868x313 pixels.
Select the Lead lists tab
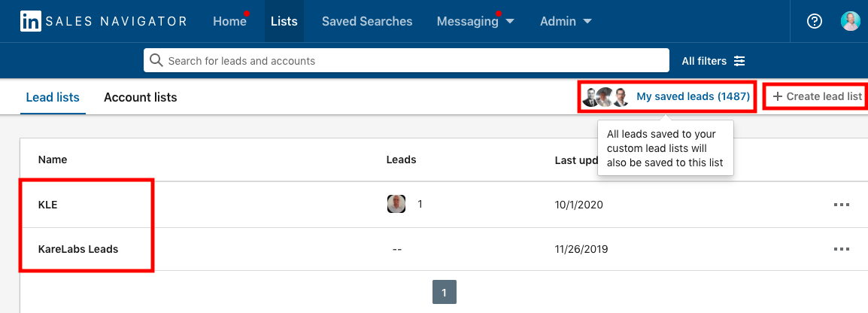[53, 98]
